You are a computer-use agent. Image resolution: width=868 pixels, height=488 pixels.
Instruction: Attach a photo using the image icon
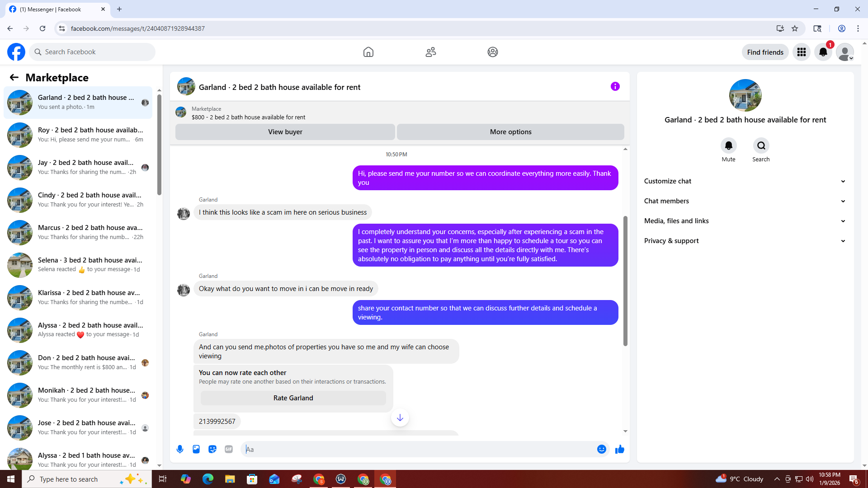pos(196,449)
